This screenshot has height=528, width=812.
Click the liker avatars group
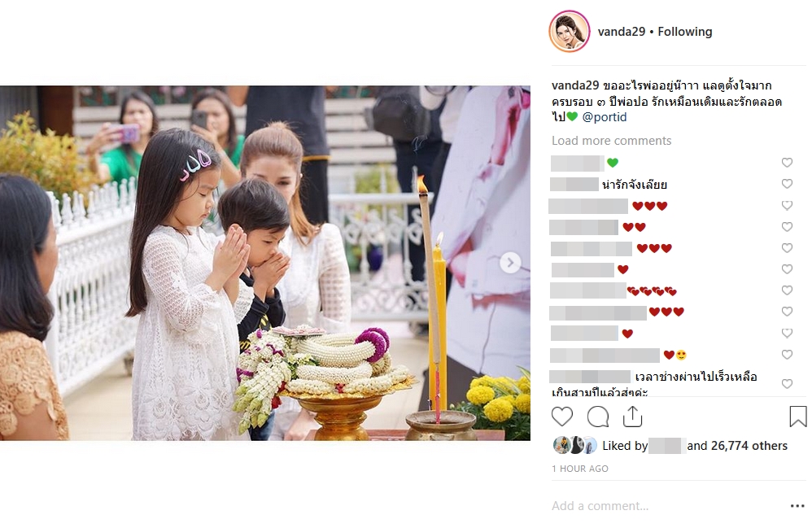click(574, 445)
